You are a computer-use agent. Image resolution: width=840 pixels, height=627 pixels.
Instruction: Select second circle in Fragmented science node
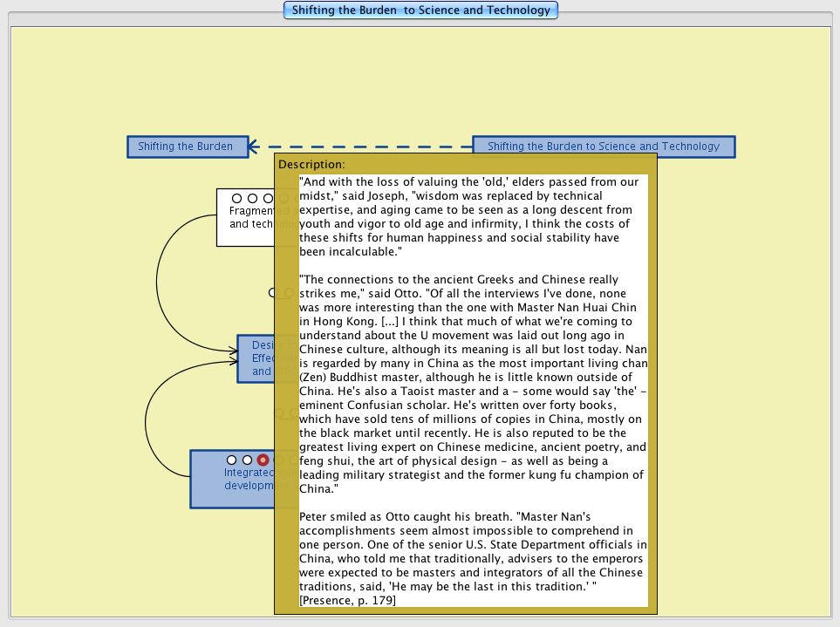click(252, 199)
